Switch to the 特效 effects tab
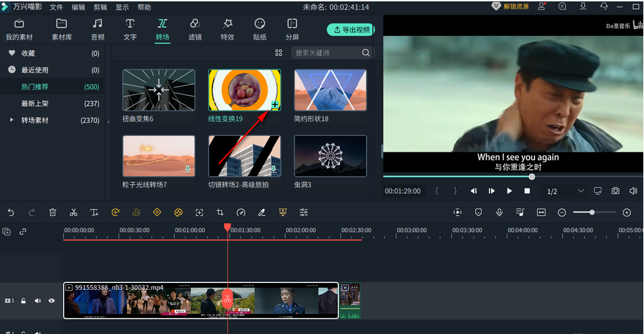Viewport: 644px width, 334px height. point(227,30)
